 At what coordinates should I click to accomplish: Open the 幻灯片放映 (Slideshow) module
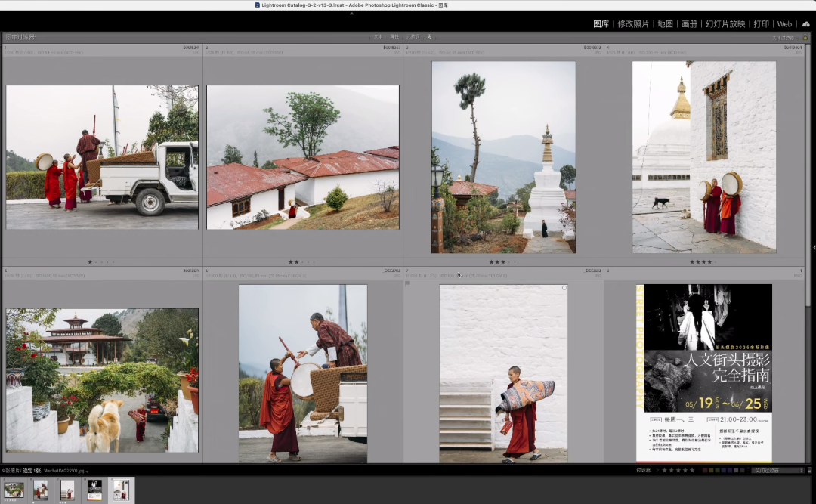click(725, 24)
